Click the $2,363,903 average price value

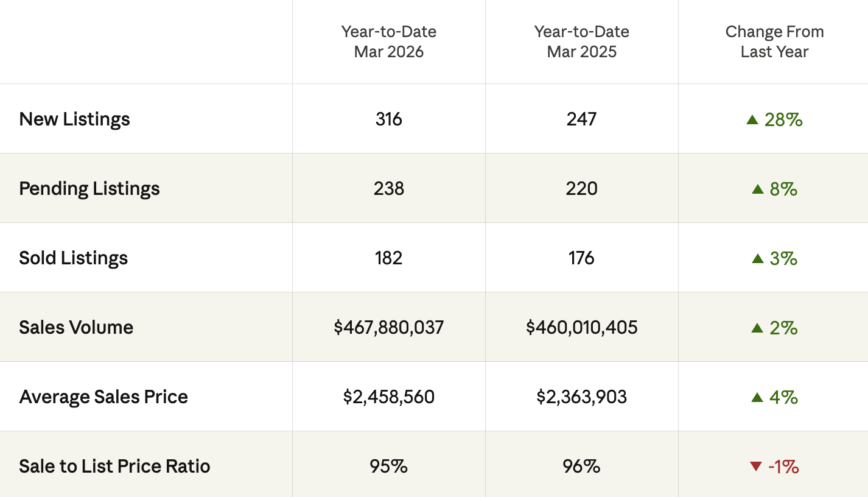click(582, 397)
